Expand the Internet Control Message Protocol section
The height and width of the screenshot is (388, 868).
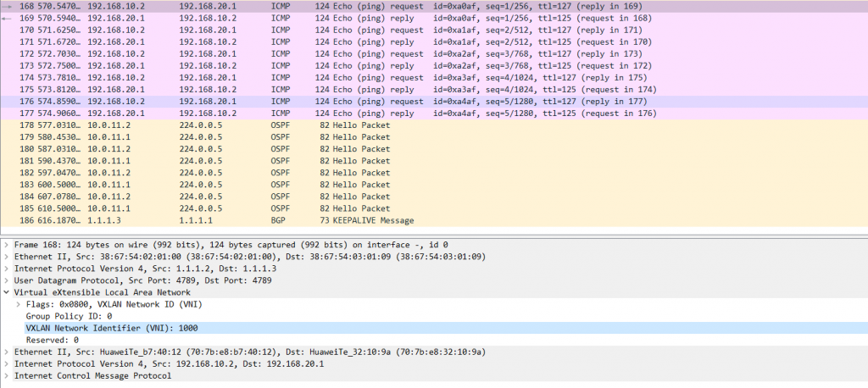pos(7,375)
